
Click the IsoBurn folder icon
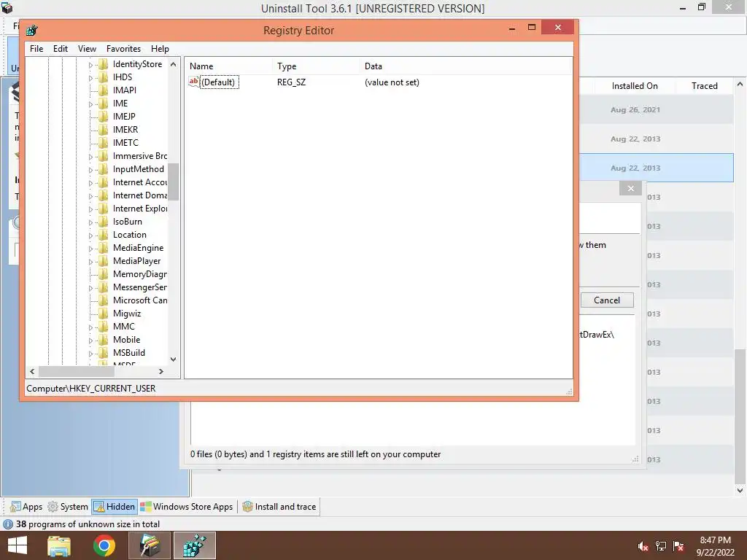(x=103, y=222)
